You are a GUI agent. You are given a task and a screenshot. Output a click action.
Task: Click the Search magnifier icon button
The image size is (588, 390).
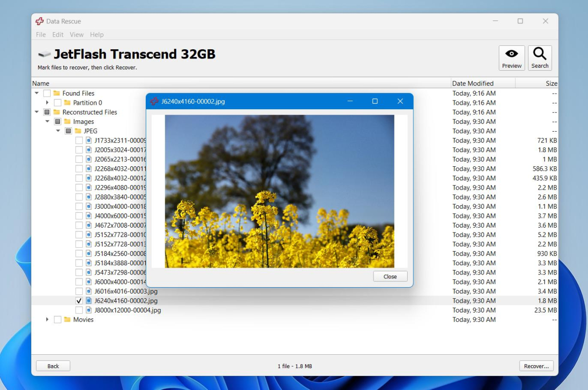[540, 58]
